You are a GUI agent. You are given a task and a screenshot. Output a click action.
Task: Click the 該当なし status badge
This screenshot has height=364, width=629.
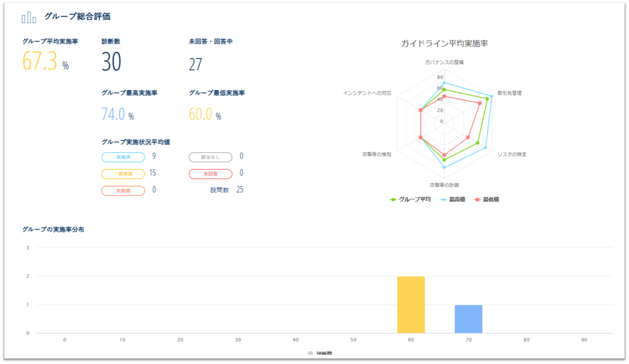[x=210, y=157]
